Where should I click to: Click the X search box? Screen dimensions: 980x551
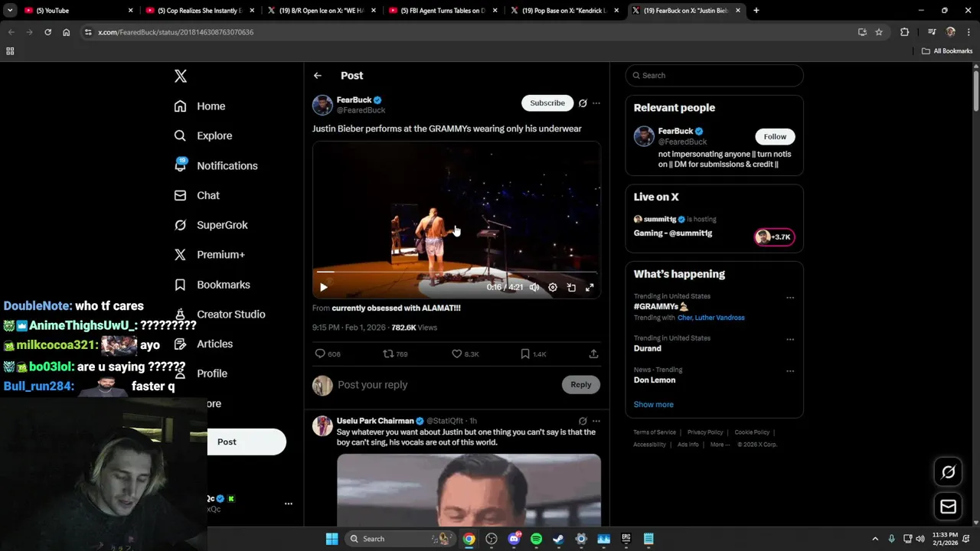pos(714,76)
